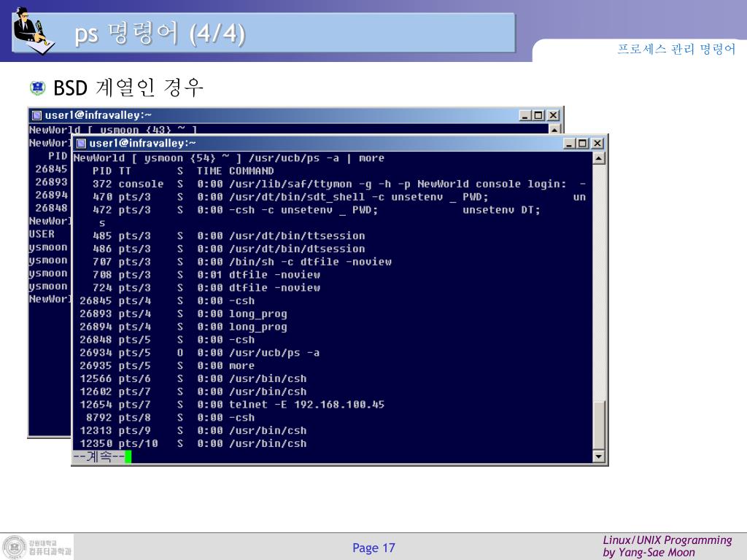Maximize the back terminal window
This screenshot has width=747, height=560.
[x=538, y=115]
